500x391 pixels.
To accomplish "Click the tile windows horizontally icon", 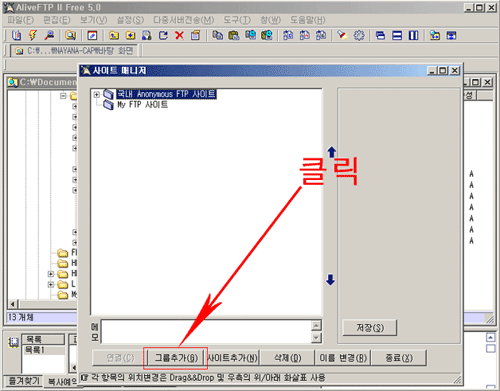I will tap(397, 35).
